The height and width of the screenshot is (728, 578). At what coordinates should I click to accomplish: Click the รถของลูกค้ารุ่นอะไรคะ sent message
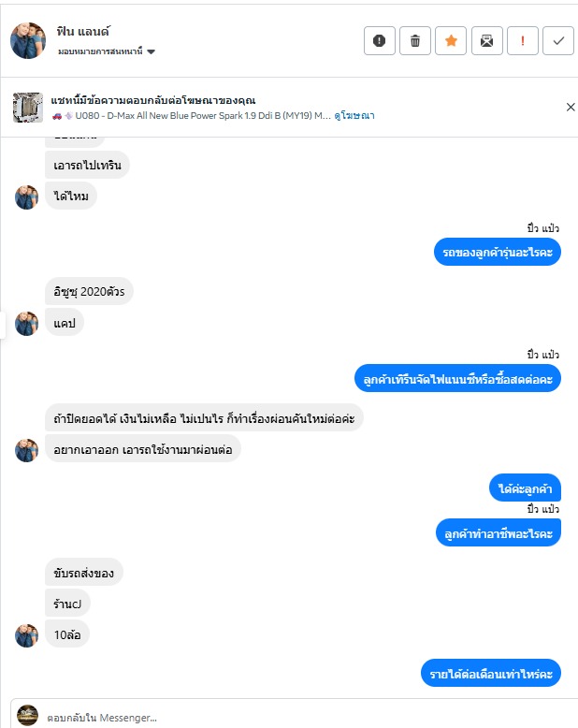(498, 253)
